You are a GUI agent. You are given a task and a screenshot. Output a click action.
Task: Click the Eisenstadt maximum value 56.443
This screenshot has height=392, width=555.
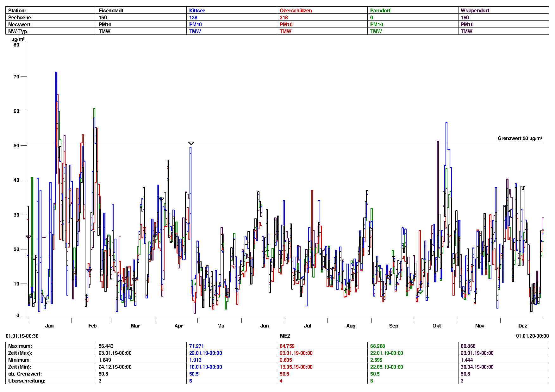click(106, 346)
